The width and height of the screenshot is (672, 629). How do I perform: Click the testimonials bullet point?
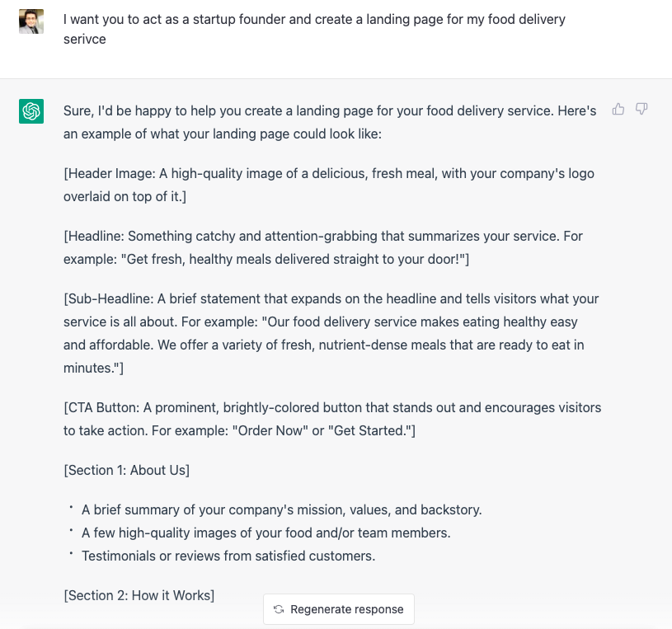tap(228, 556)
